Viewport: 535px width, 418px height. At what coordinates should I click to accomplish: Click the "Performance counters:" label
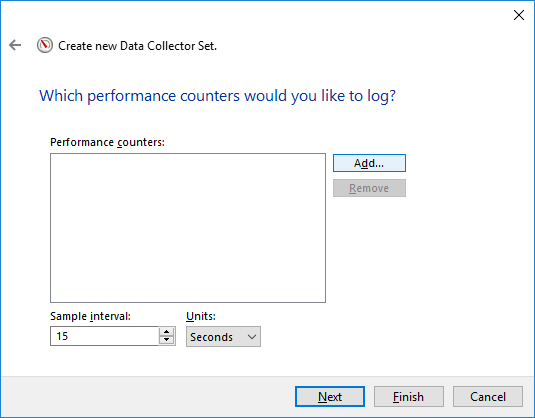click(x=107, y=142)
